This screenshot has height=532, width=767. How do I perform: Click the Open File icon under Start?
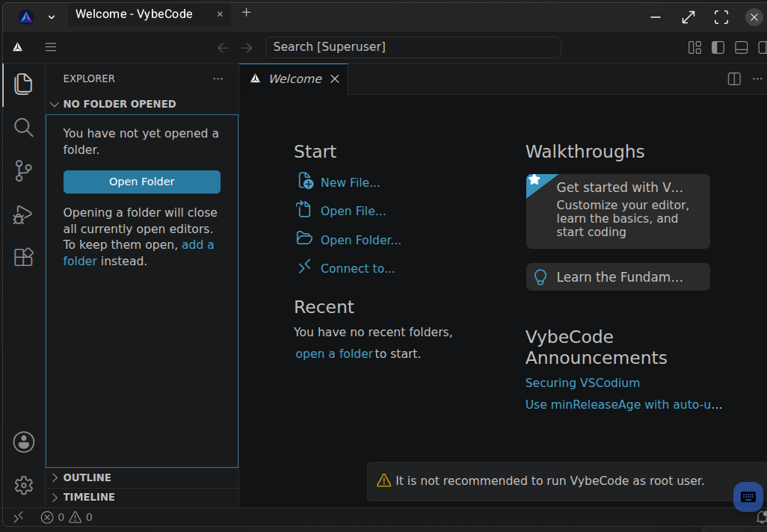pos(304,209)
